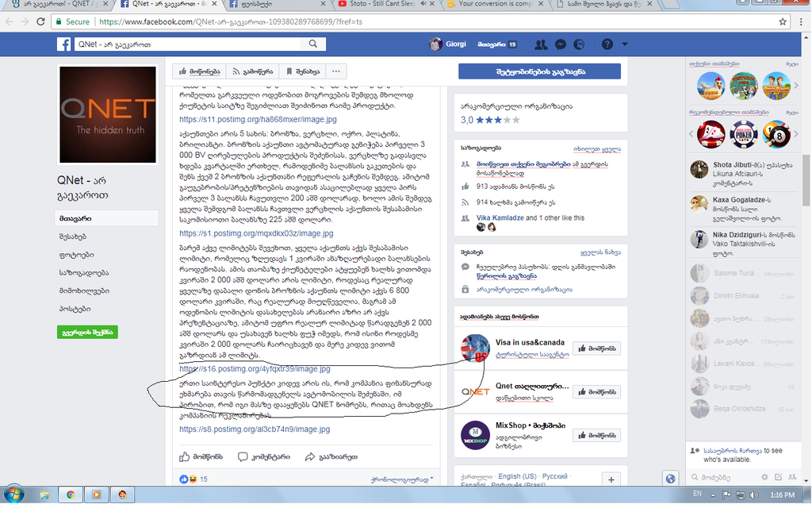Image resolution: width=812 pixels, height=508 pixels.
Task: Bookmark this page with the star icon
Action: coord(783,21)
